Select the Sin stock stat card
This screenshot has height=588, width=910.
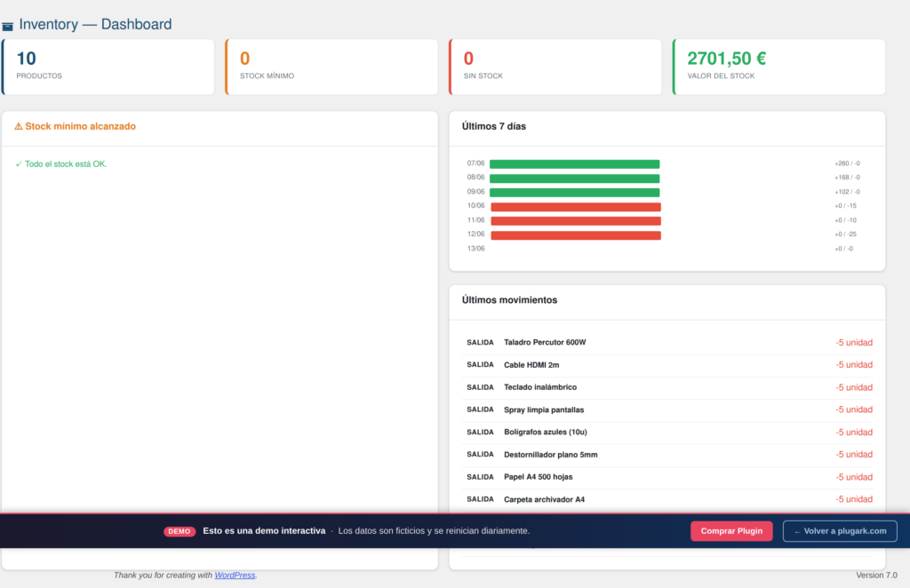[x=555, y=67]
